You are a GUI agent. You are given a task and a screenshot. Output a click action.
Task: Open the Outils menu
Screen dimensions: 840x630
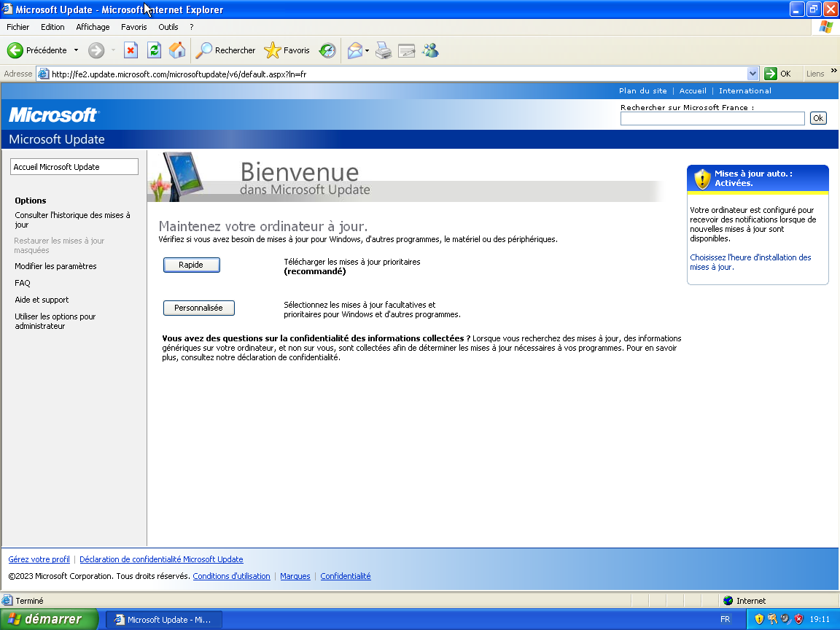168,27
